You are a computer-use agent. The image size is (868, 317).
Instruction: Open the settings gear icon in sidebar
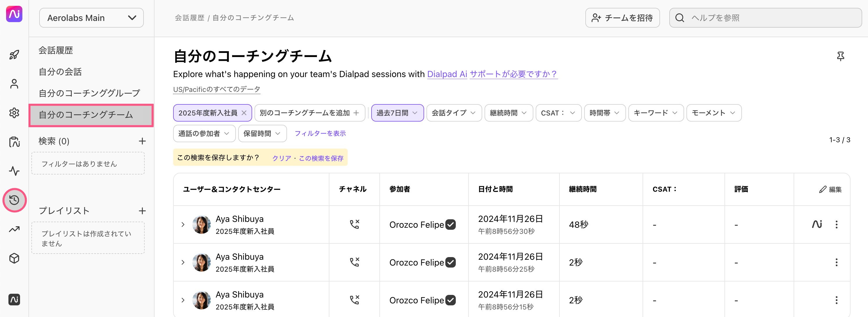pos(14,113)
